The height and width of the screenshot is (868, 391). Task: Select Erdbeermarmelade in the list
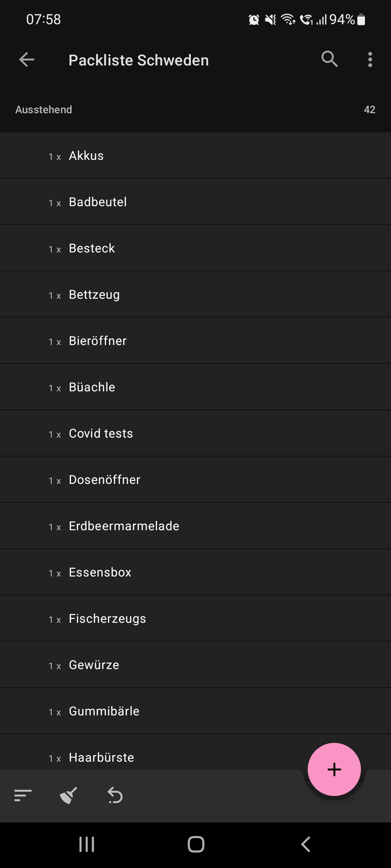point(195,526)
